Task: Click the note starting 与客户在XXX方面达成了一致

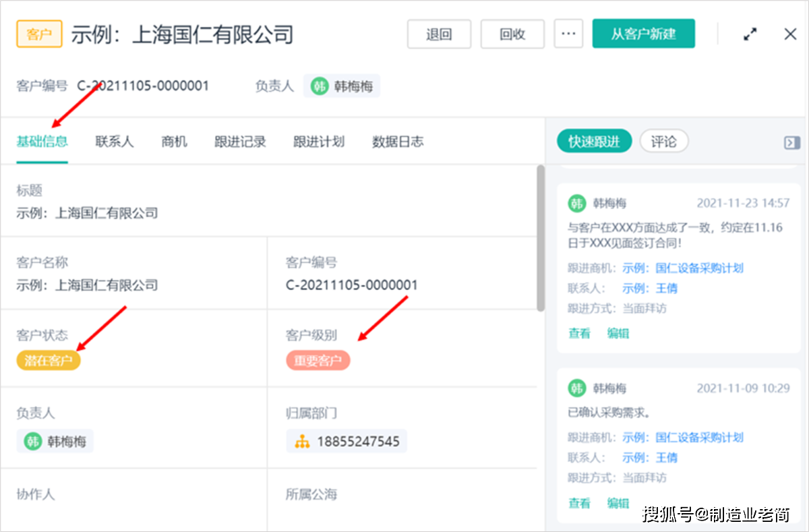Action: coord(675,235)
